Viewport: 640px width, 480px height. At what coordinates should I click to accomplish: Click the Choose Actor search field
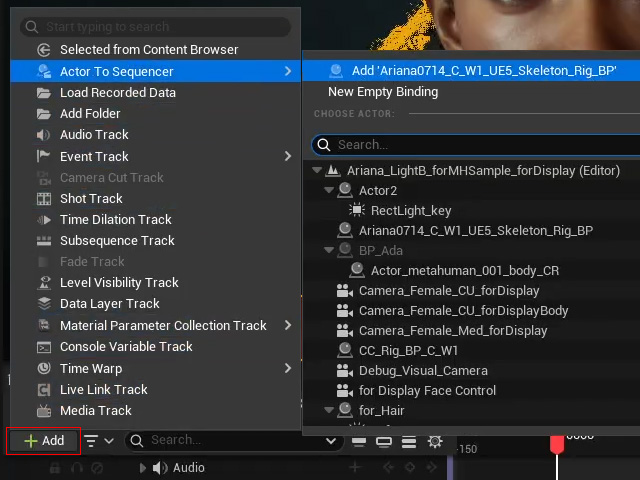pos(476,145)
